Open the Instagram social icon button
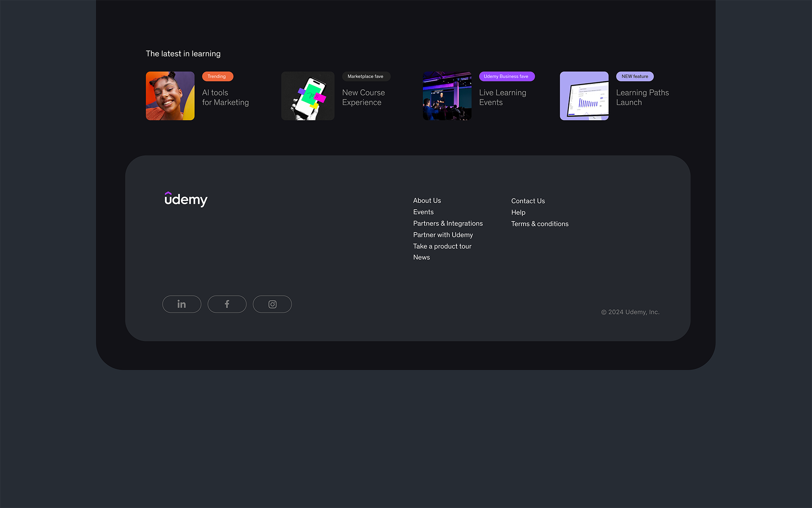Screen dimensions: 812x508 (272, 304)
